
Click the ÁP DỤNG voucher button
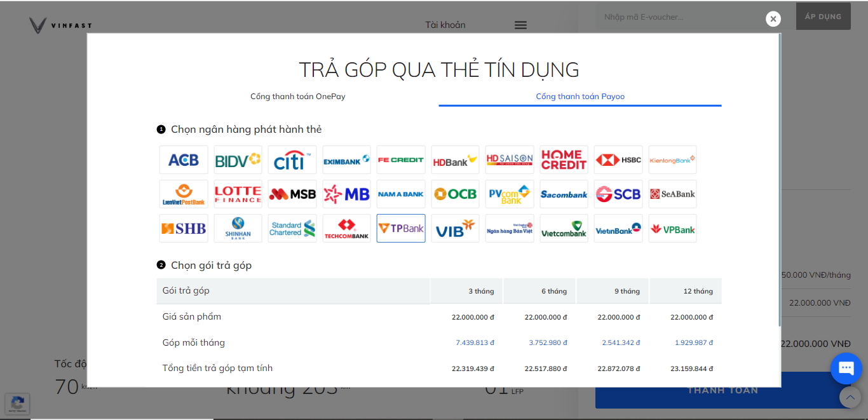pos(823,17)
